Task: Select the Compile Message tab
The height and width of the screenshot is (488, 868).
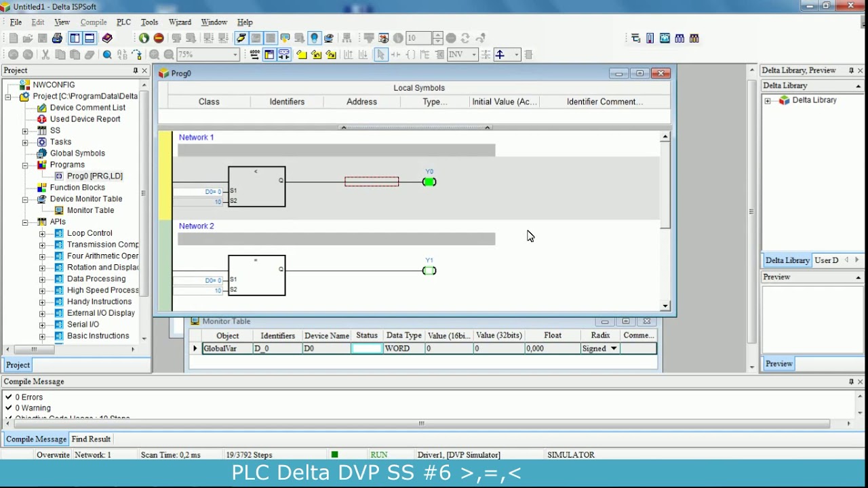Action: [x=36, y=439]
